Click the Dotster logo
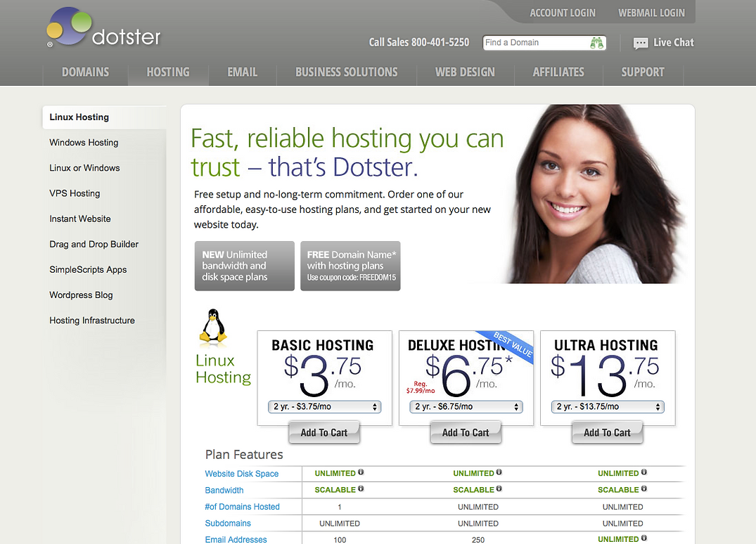This screenshot has height=544, width=756. point(103,28)
